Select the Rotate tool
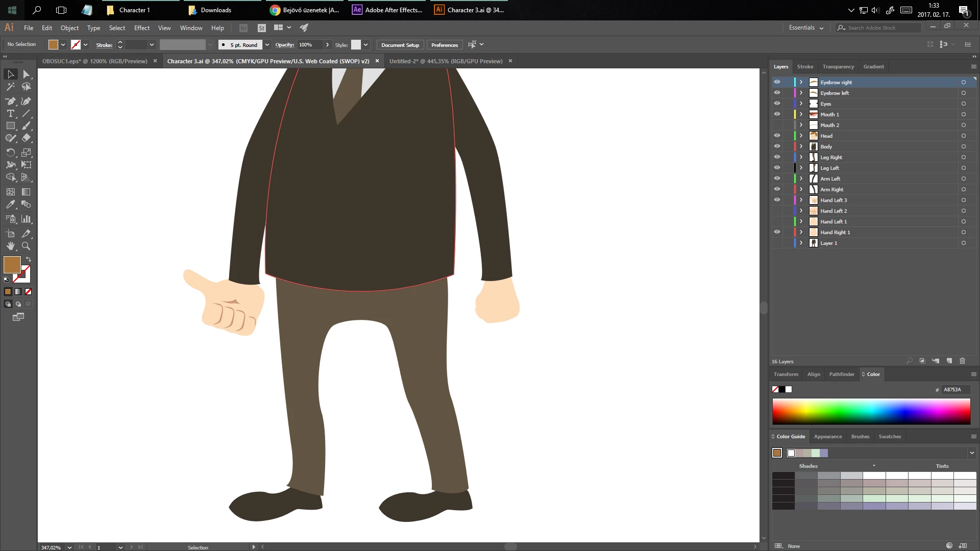 (10, 153)
